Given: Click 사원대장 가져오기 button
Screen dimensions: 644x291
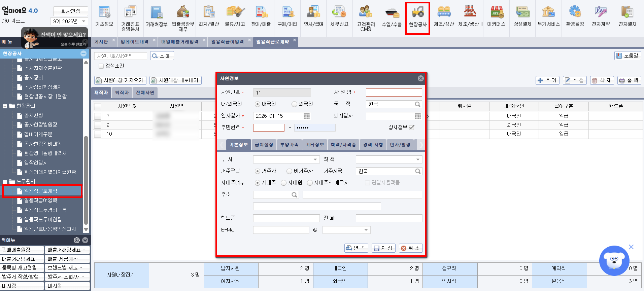Looking at the screenshot, I should [x=120, y=80].
